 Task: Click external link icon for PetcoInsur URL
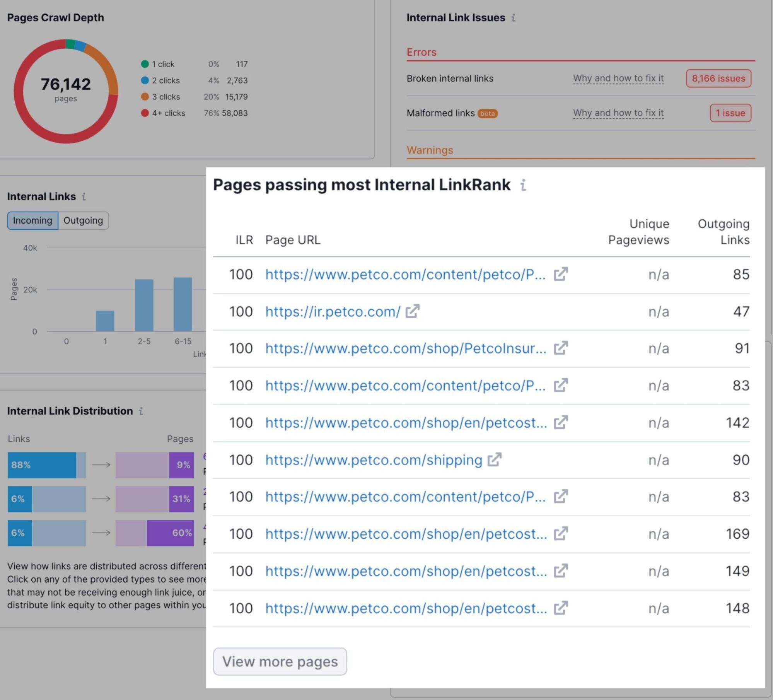click(561, 348)
